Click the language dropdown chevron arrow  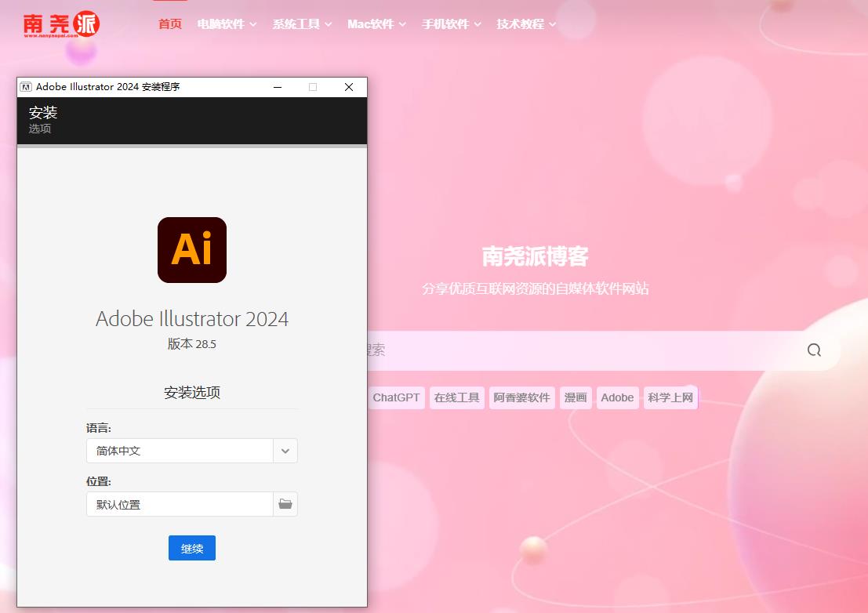pyautogui.click(x=285, y=451)
